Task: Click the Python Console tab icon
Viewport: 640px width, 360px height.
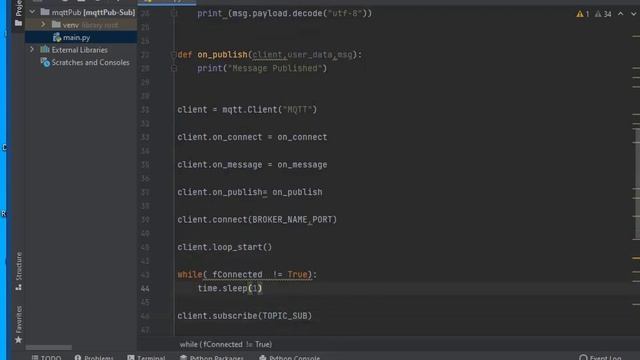Action: (x=263, y=358)
